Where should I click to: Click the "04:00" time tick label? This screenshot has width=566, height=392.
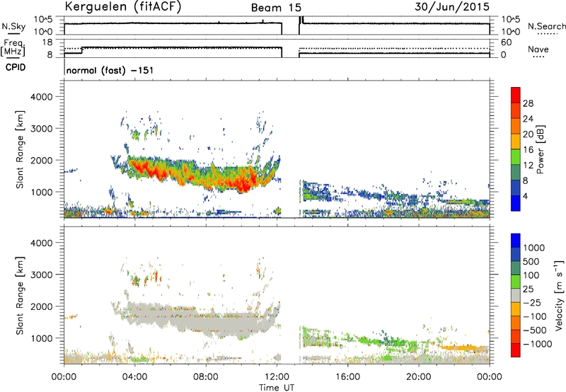[134, 377]
